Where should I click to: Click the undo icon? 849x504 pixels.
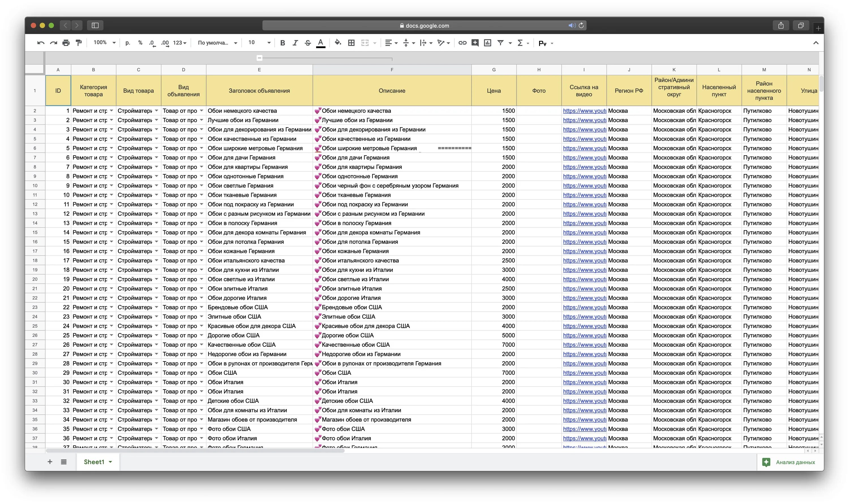pos(41,43)
